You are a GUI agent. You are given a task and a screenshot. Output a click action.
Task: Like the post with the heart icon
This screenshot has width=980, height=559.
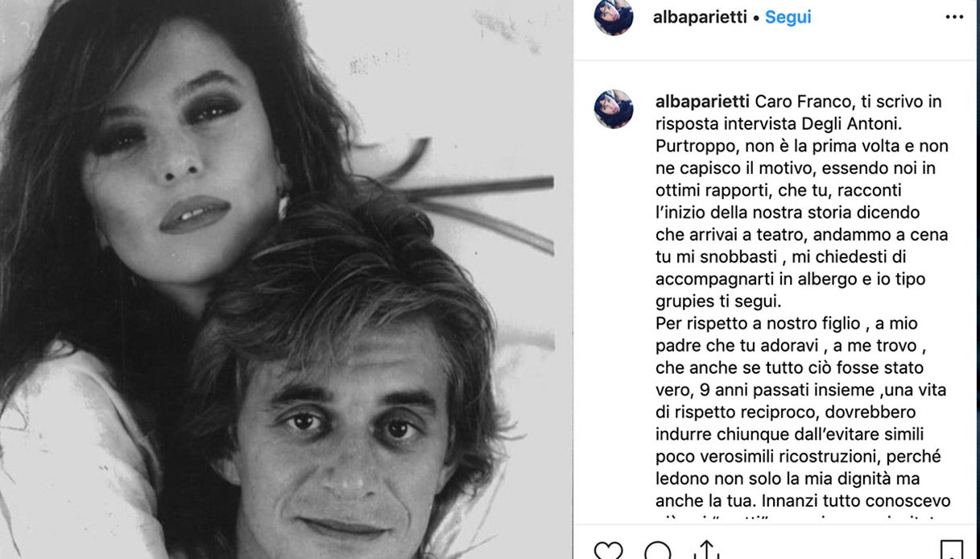[608, 550]
